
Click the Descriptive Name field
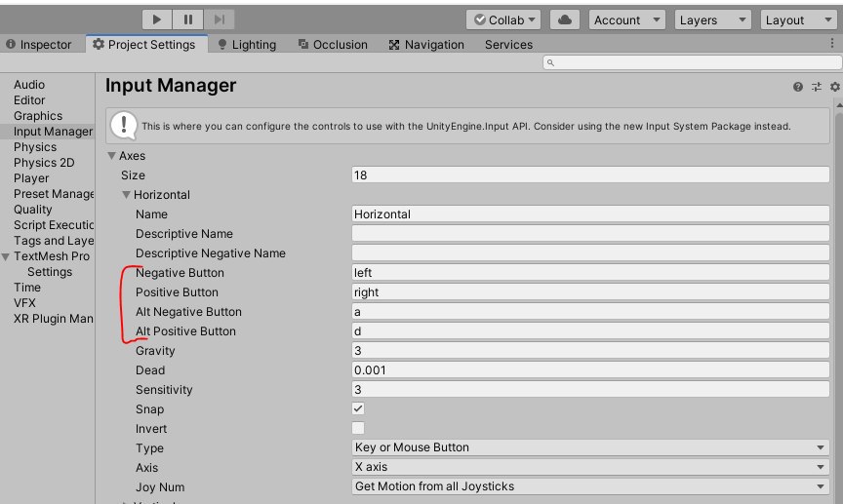(590, 234)
